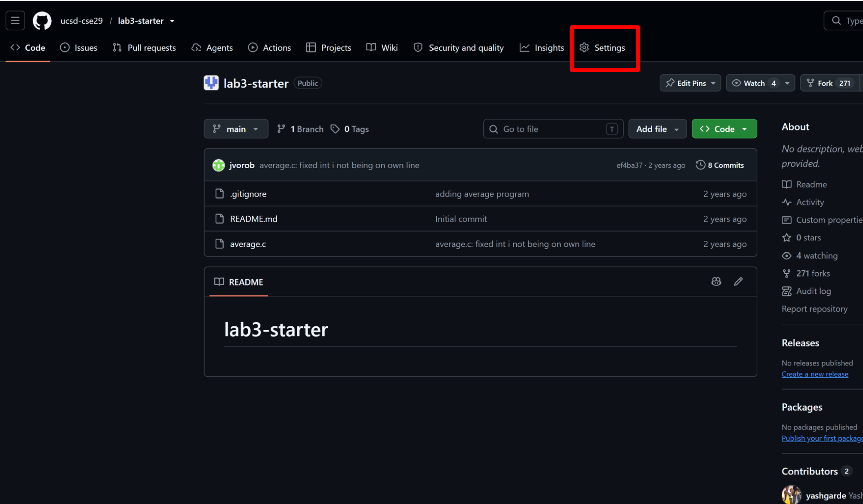863x504 pixels.
Task: Open the Audit log link
Action: pos(806,291)
